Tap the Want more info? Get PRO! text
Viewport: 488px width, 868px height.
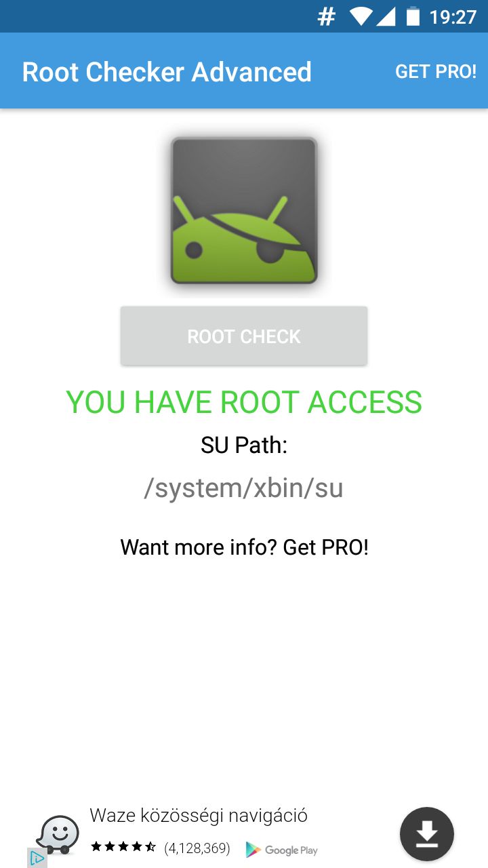click(244, 547)
